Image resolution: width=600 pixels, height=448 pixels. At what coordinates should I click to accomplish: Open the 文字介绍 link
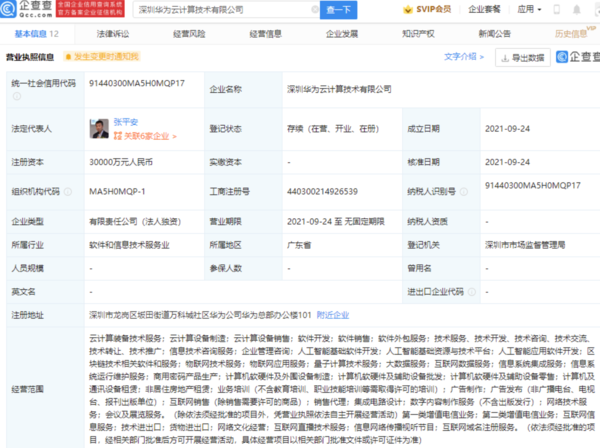pos(464,57)
